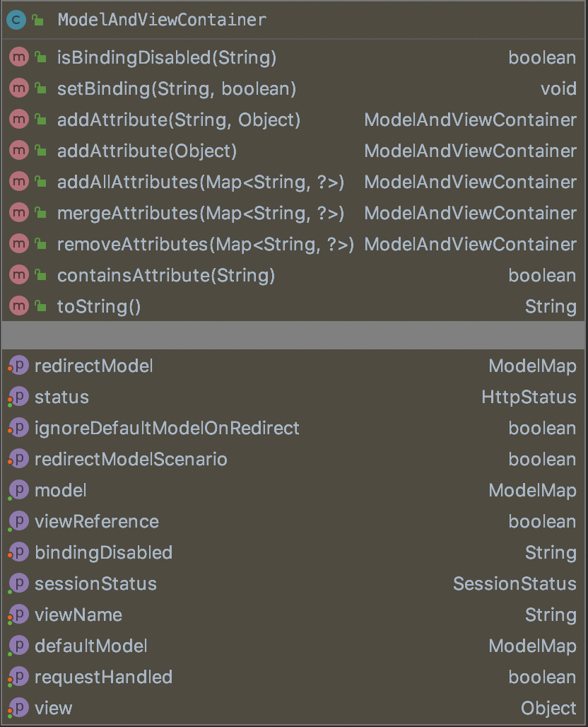Select the addAttribute(String, Object) method
The image size is (588, 727).
(178, 120)
